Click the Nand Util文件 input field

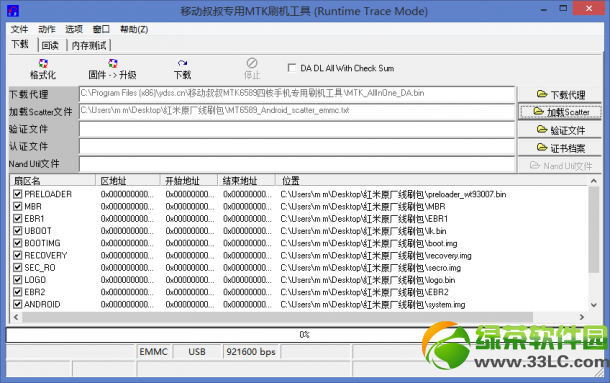[x=297, y=164]
